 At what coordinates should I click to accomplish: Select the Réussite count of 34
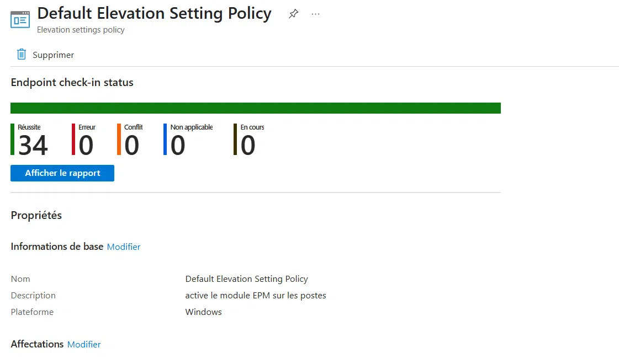click(33, 146)
